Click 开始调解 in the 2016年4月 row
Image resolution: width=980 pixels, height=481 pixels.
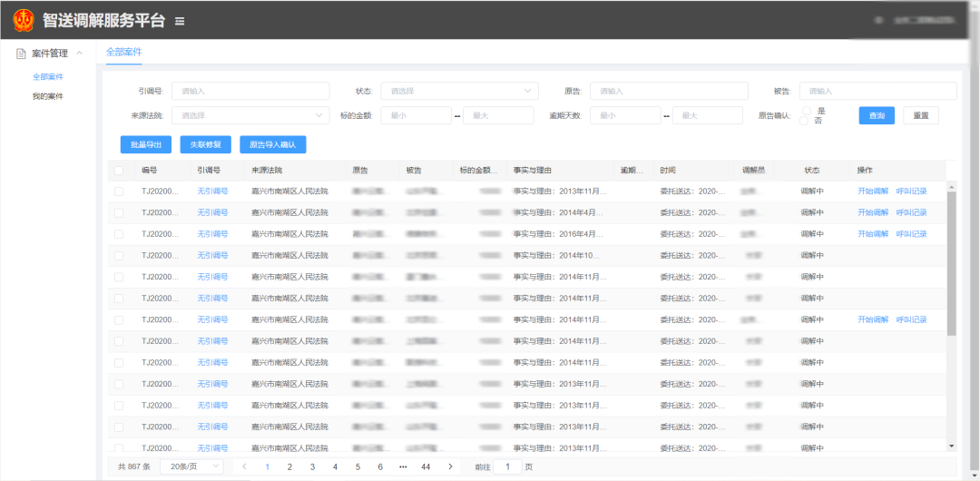point(873,234)
